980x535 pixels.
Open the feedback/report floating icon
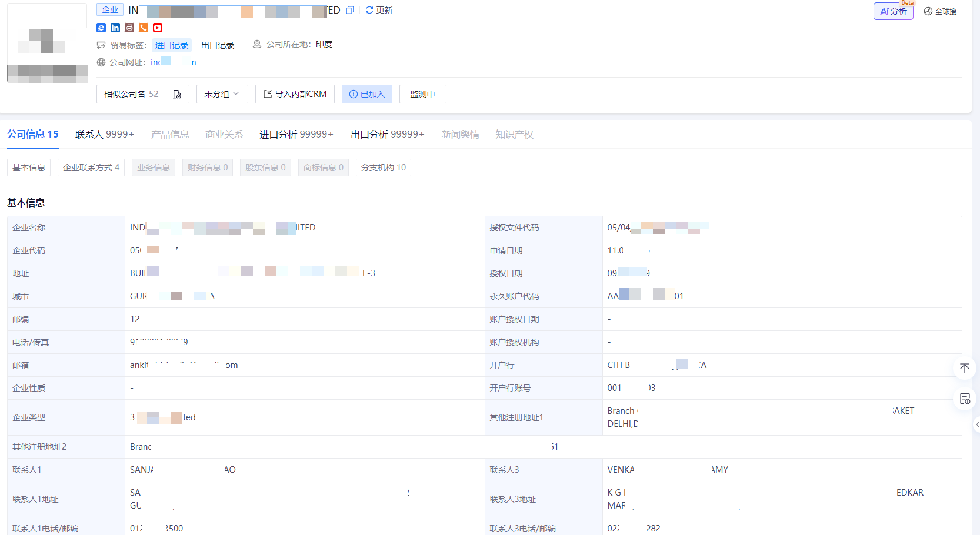coord(965,399)
